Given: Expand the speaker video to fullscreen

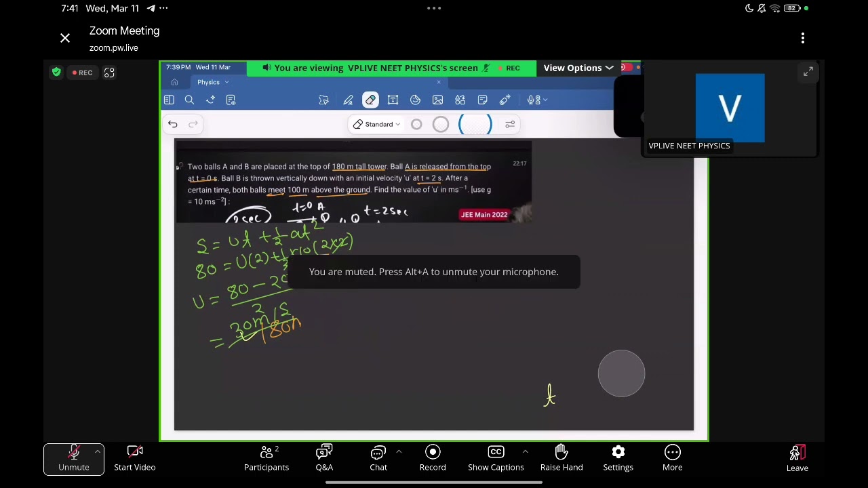Looking at the screenshot, I should pyautogui.click(x=808, y=72).
